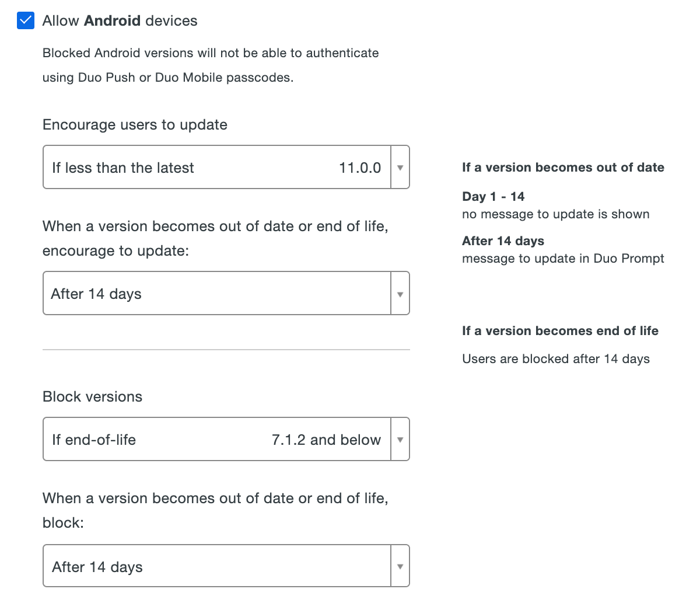Open the "If end-of-life" block versions dropdown
The width and height of the screenshot is (700, 603).
(x=216, y=440)
